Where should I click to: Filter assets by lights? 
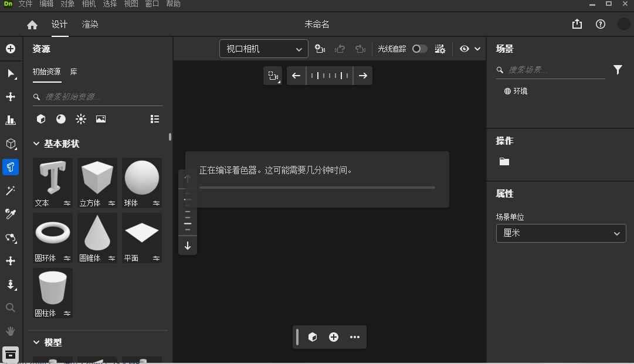point(81,119)
